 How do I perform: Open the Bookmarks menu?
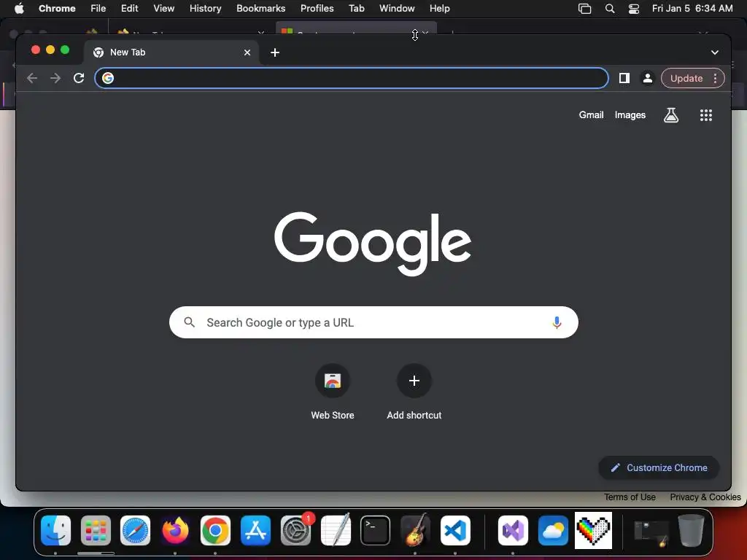coord(260,8)
